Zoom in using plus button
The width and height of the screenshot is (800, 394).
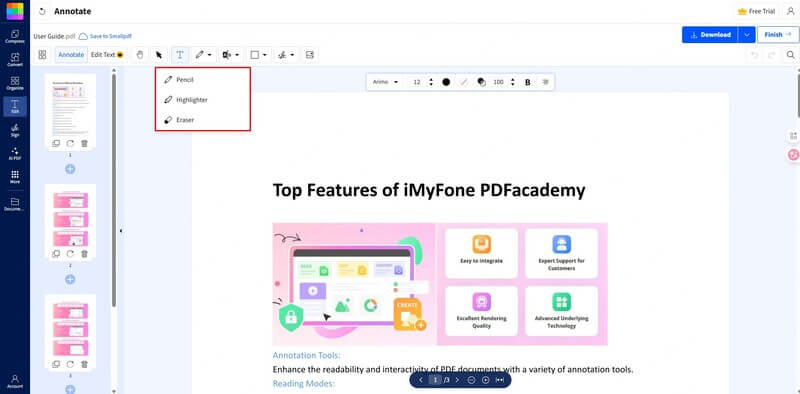pos(486,380)
